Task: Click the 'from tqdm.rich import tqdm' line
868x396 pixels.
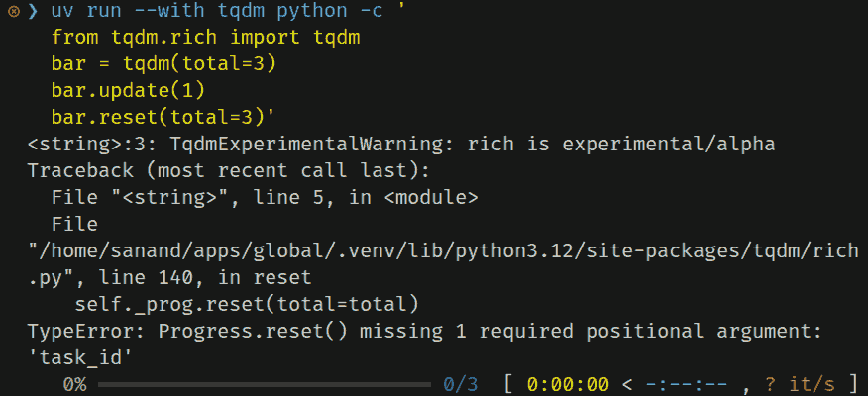Action: pyautogui.click(x=205, y=42)
